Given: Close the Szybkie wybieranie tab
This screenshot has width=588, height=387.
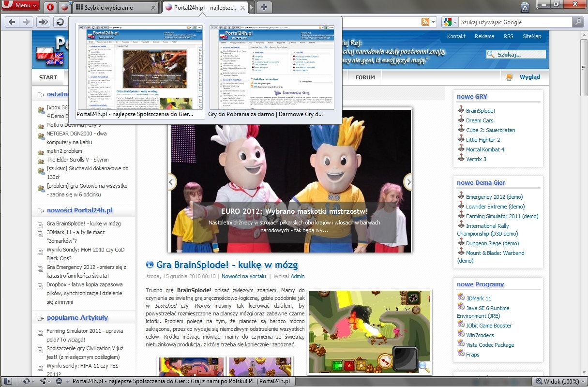Looking at the screenshot, I should (x=153, y=8).
